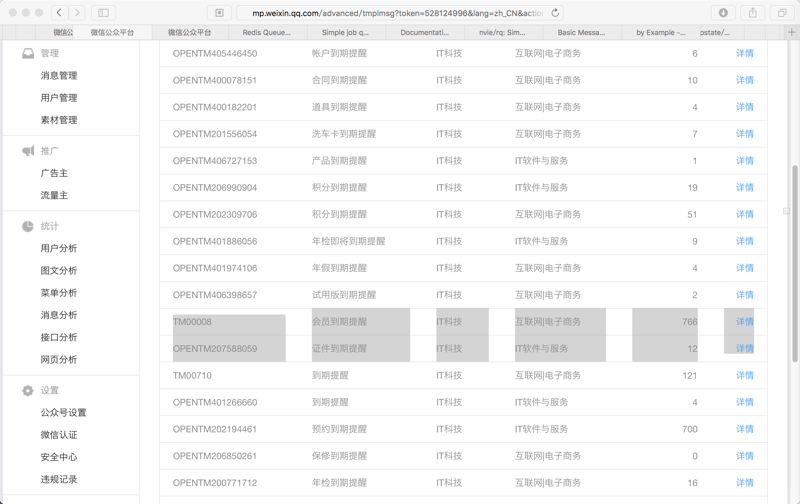Image resolution: width=800 pixels, height=504 pixels.
Task: Show all tabs overview icon
Action: pyautogui.click(x=782, y=13)
